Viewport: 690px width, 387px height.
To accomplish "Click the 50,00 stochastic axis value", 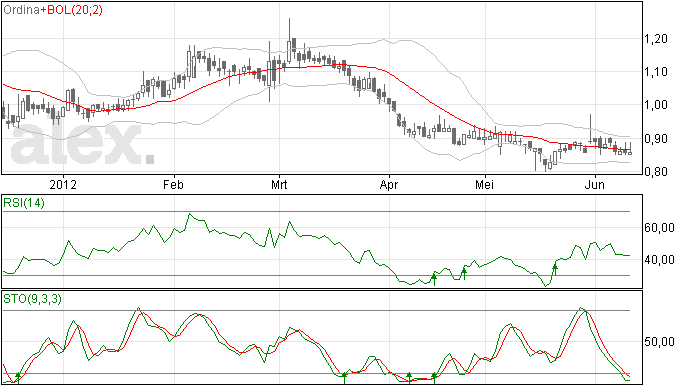I will pyautogui.click(x=659, y=342).
